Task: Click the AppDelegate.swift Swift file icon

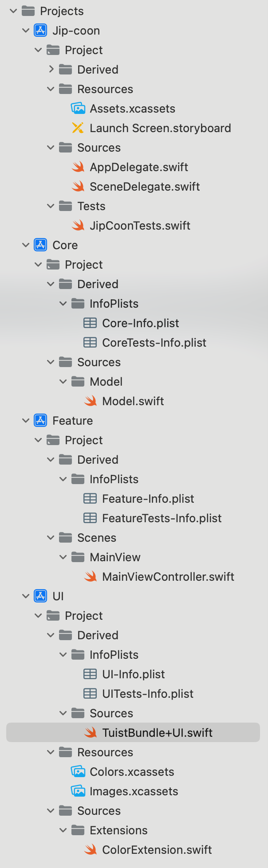Action: pyautogui.click(x=78, y=167)
